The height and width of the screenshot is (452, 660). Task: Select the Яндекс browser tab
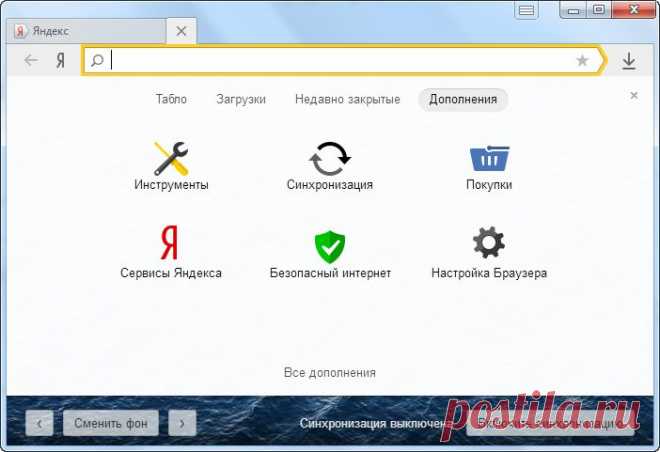[x=86, y=31]
